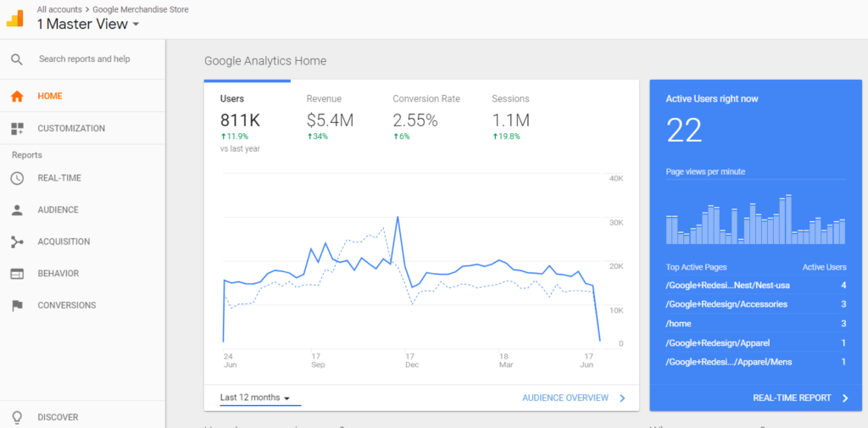
Task: Click the Discover lightbulb icon
Action: point(17,417)
